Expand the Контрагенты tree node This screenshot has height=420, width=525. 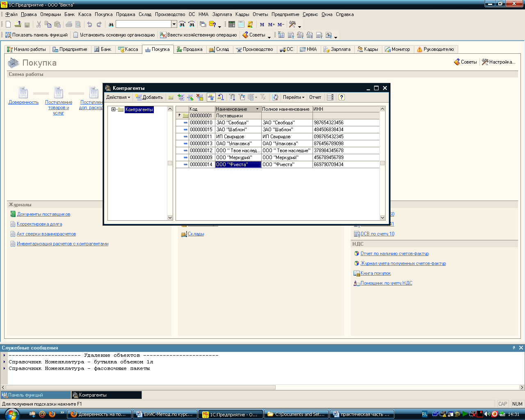[x=114, y=110]
